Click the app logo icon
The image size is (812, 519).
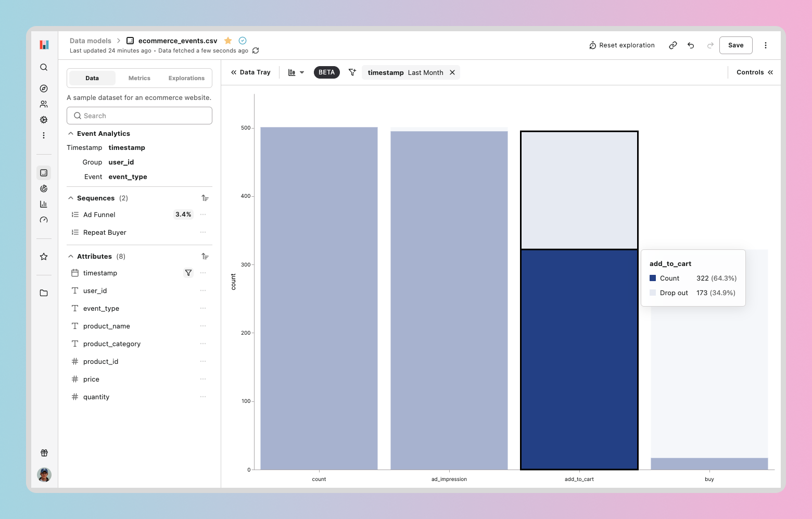pyautogui.click(x=44, y=45)
